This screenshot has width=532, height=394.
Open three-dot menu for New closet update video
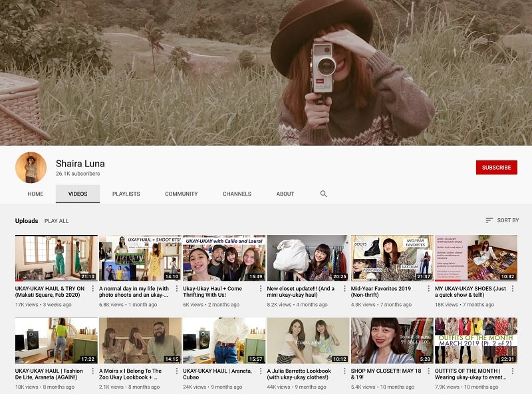(x=344, y=288)
